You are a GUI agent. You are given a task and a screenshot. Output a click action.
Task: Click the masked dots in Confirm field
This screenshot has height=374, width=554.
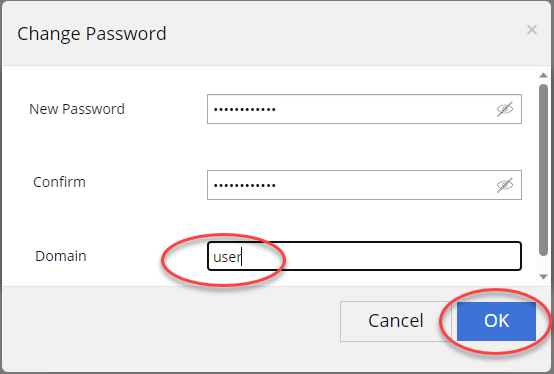pyautogui.click(x=244, y=185)
